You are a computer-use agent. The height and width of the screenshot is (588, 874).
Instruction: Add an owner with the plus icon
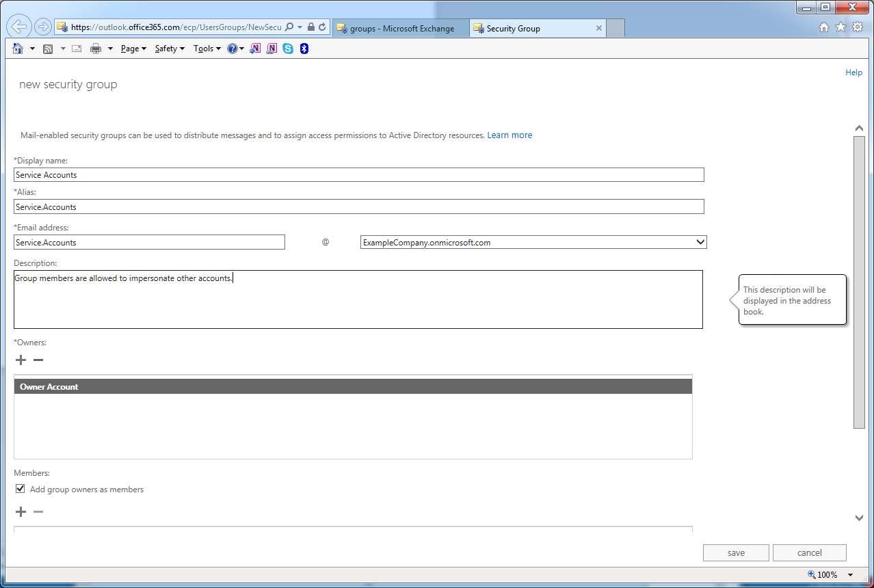point(21,360)
